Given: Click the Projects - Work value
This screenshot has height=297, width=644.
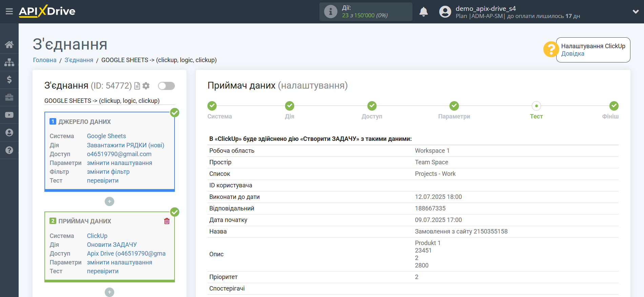Looking at the screenshot, I should 435,174.
